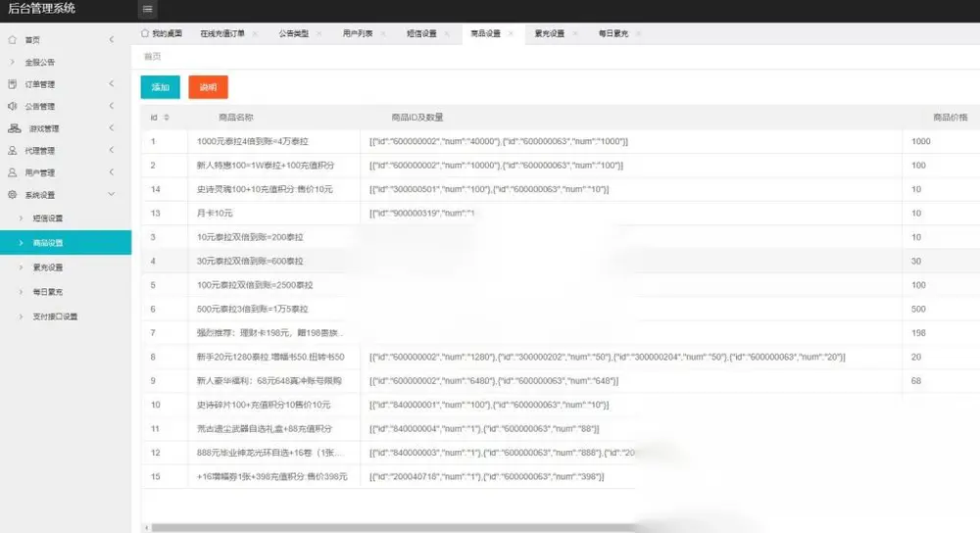The height and width of the screenshot is (533, 980).
Task: Close the 累充设置 tab
Action: click(x=575, y=33)
